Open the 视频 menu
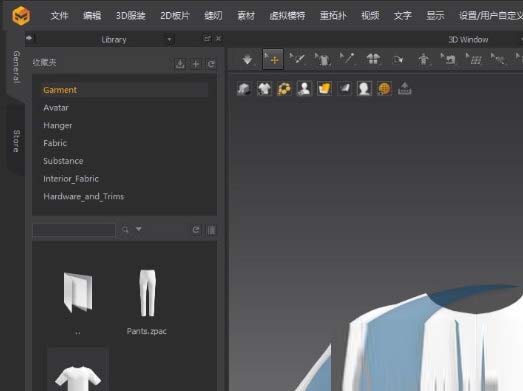Image resolution: width=523 pixels, height=391 pixels. tap(370, 15)
